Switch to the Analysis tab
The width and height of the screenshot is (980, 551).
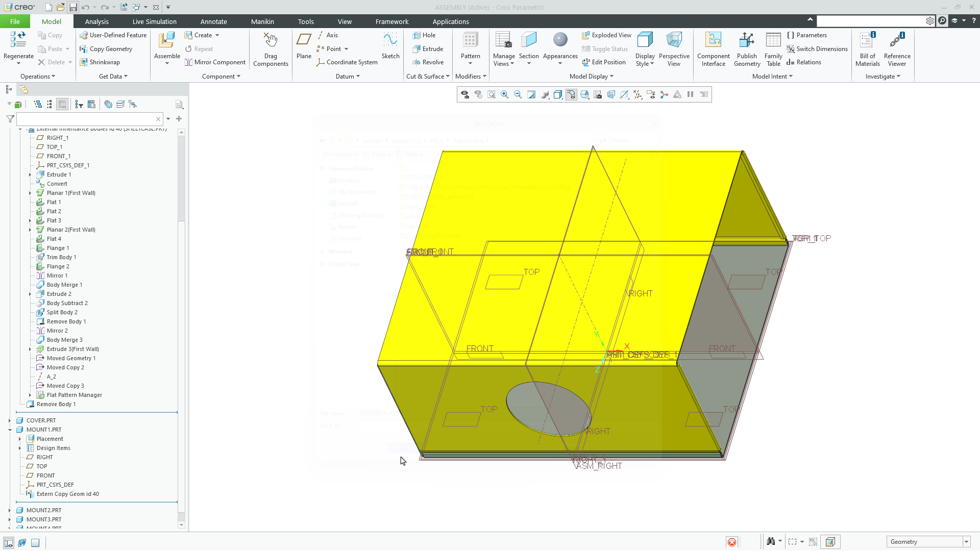tap(97, 21)
